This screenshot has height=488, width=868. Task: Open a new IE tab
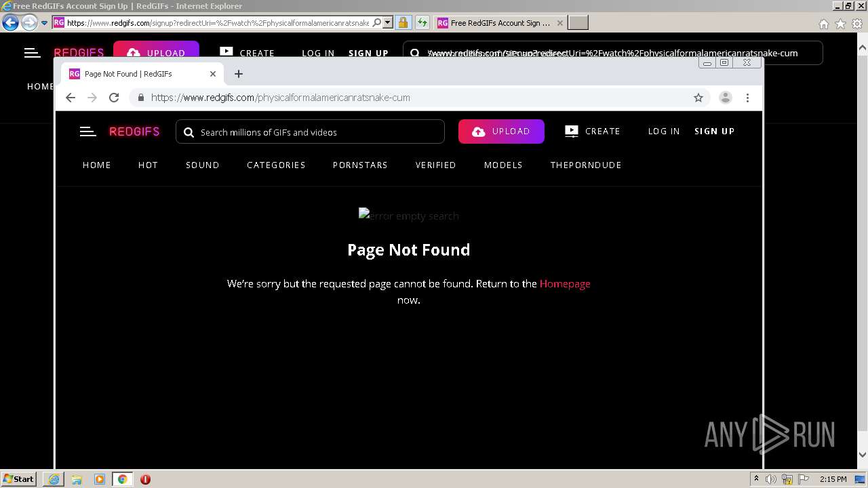pyautogui.click(x=578, y=23)
